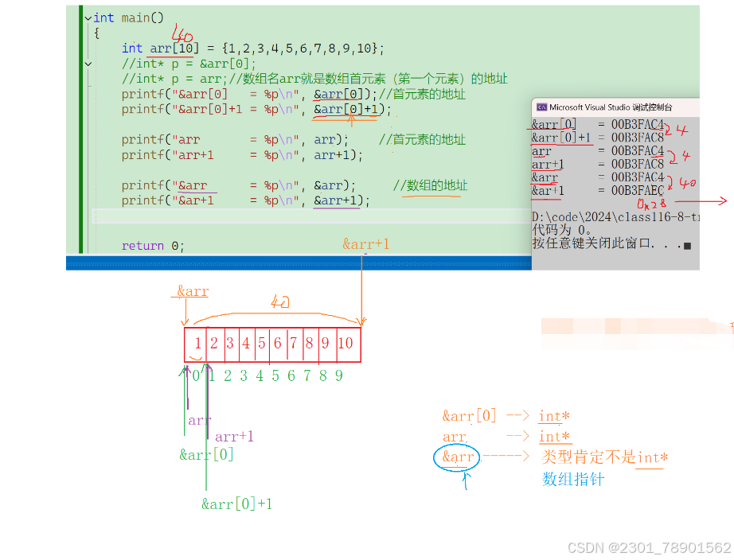
Task: Click the debug console window icon
Action: 541,107
